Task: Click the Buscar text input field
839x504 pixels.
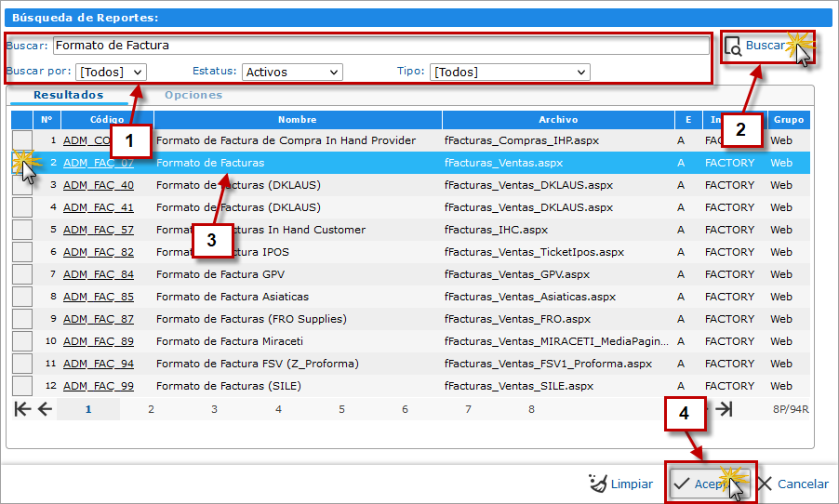Action: 381,45
